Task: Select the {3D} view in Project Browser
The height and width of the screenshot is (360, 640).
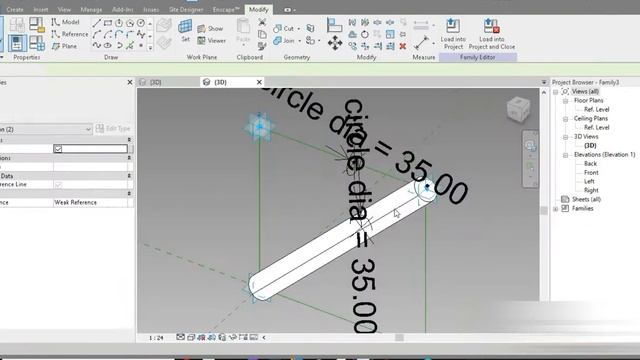Action: (x=590, y=146)
